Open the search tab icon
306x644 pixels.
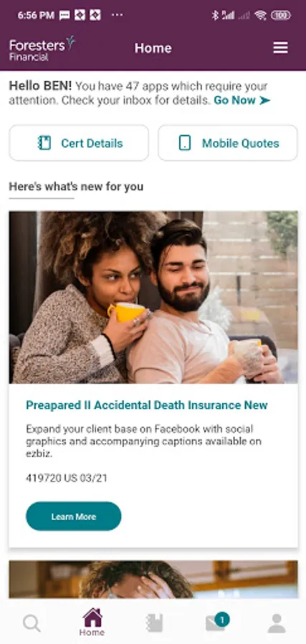tap(32, 623)
